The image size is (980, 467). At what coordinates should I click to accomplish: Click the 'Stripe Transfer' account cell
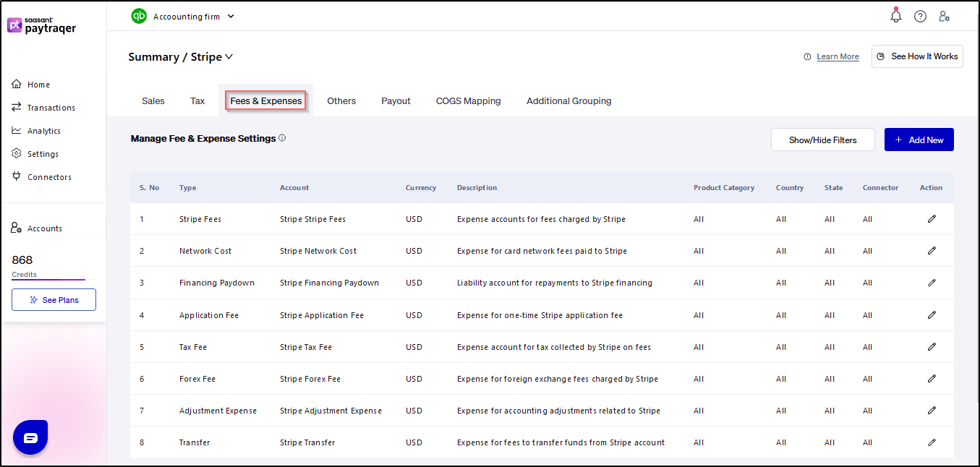tap(307, 442)
